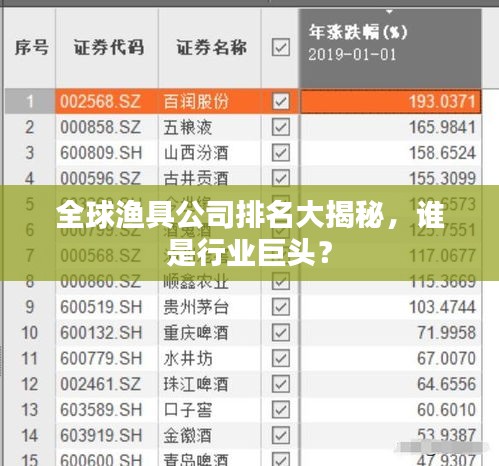
Task: Select the value 60.6010
Action: click(x=446, y=410)
